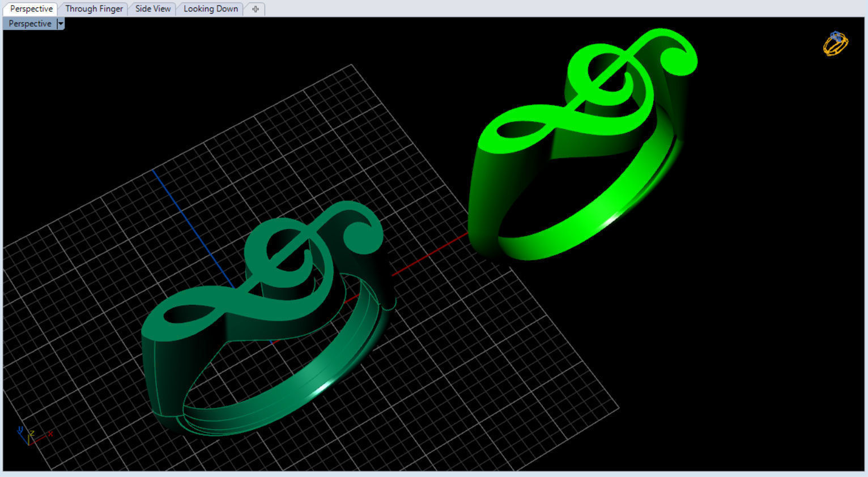Open the Perspective viewport dropdown arrow
The image size is (868, 477).
click(x=61, y=24)
